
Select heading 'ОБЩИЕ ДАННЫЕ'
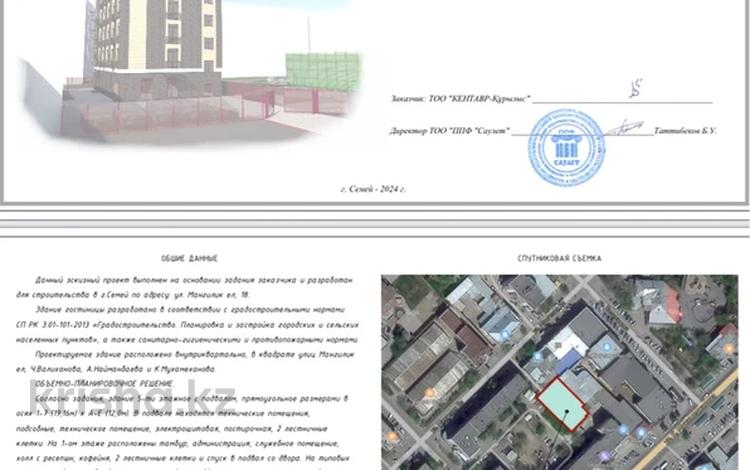tap(189, 259)
